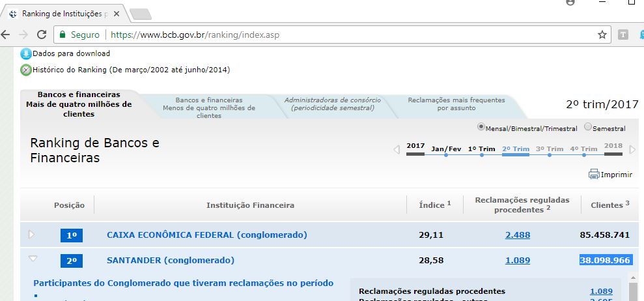
Task: Click the printer icon beside Imprimir
Action: click(x=594, y=175)
